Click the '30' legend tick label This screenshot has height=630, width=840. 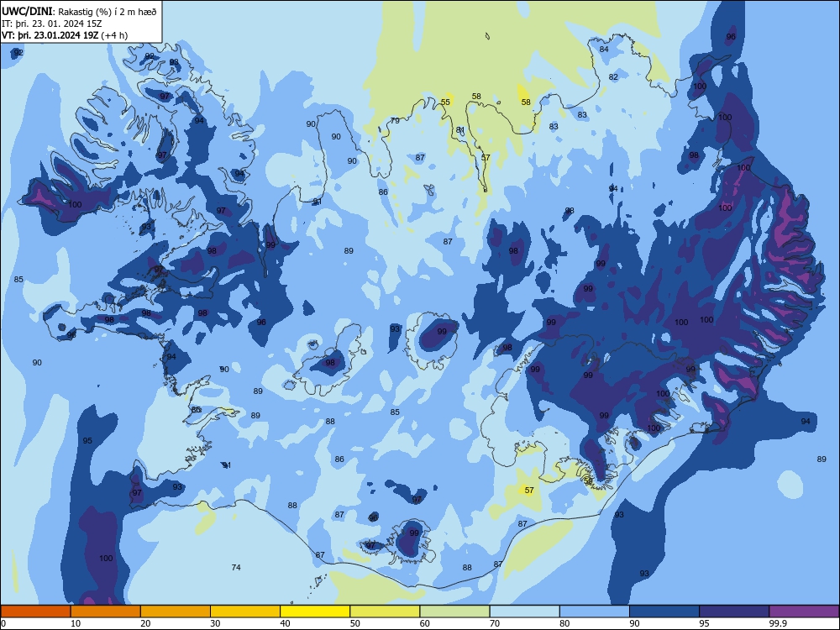coord(215,623)
